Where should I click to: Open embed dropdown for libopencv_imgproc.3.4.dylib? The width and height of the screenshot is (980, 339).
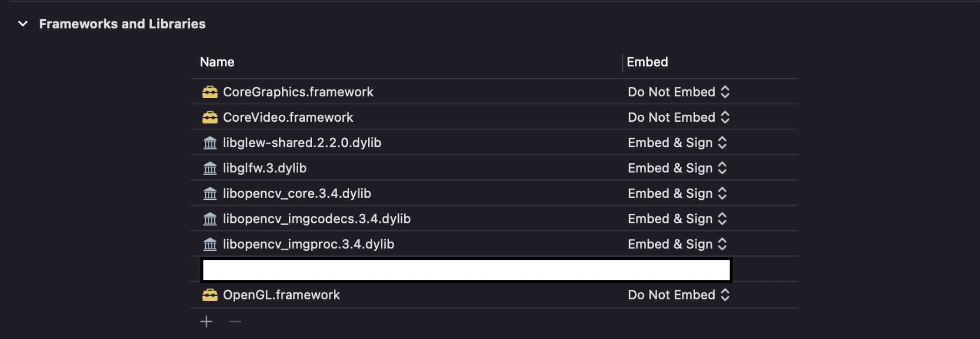pos(677,244)
